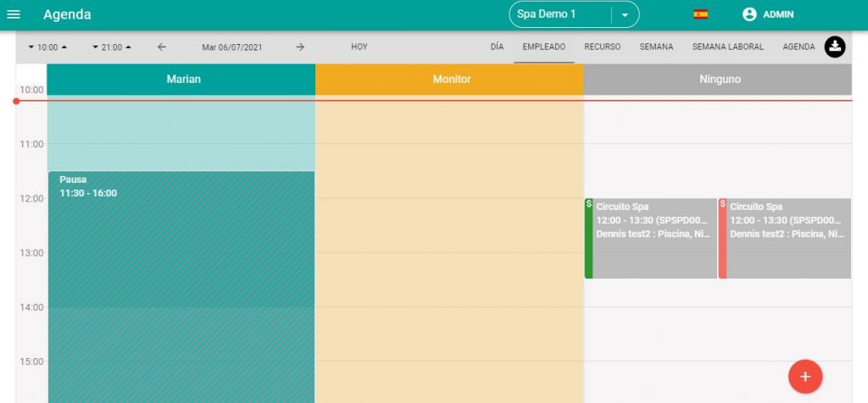The width and height of the screenshot is (868, 403).
Task: Click the 12:00 time label on the axis
Action: coord(31,198)
